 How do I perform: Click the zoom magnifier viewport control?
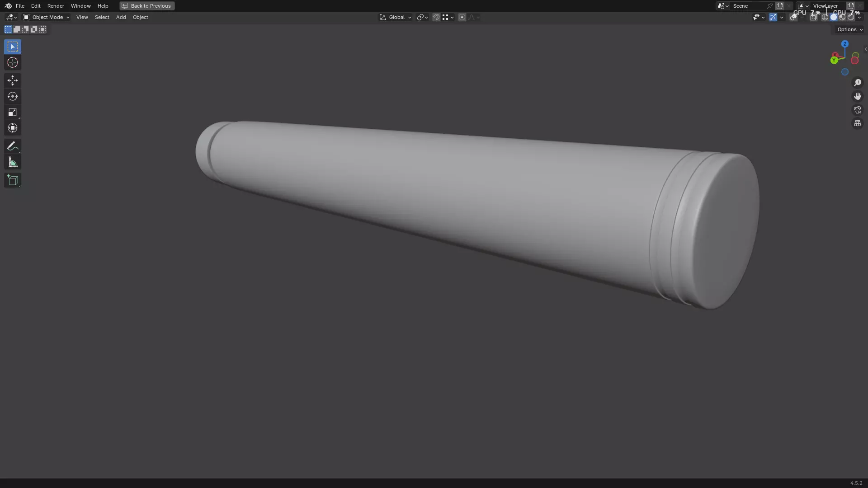857,83
